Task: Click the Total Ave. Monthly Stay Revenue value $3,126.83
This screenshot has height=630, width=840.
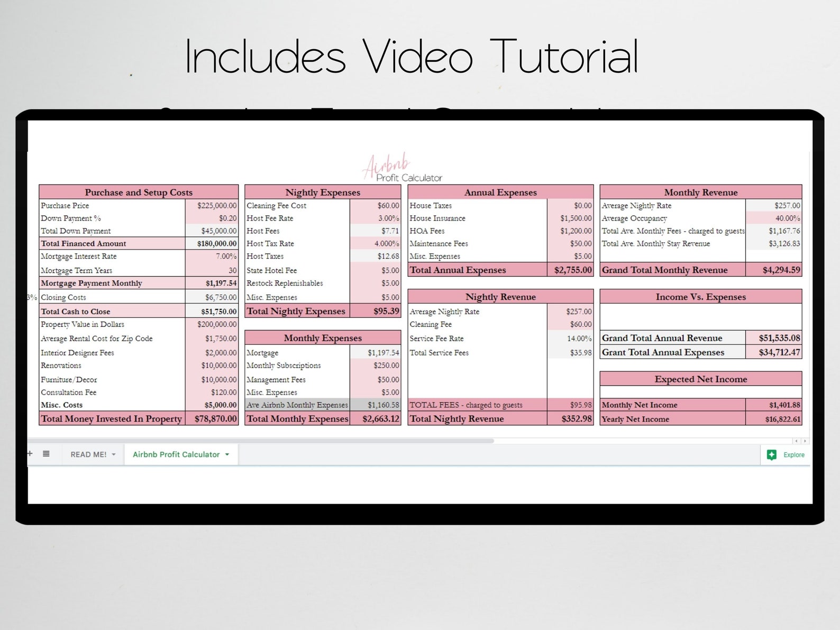Action: (774, 244)
